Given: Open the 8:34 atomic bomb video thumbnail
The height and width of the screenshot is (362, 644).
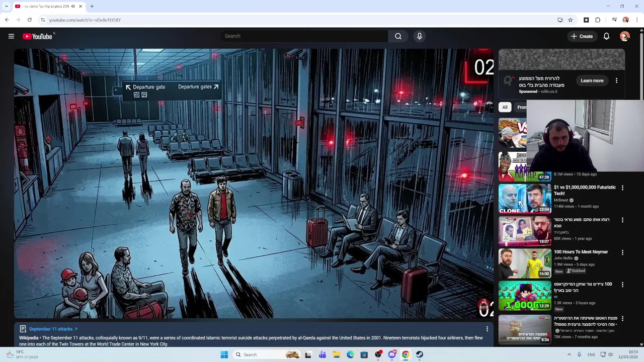Looking at the screenshot, I should click(525, 329).
